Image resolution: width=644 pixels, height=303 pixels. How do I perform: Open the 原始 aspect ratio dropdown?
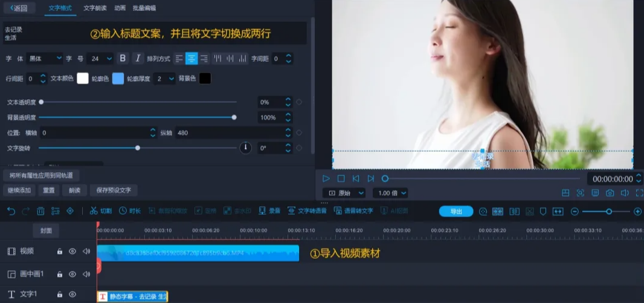344,193
